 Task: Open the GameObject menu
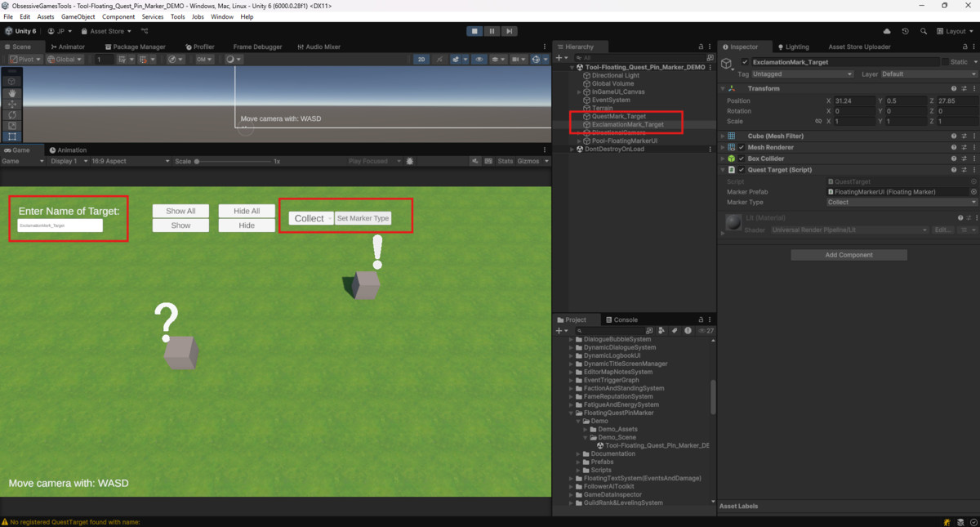[x=78, y=16]
